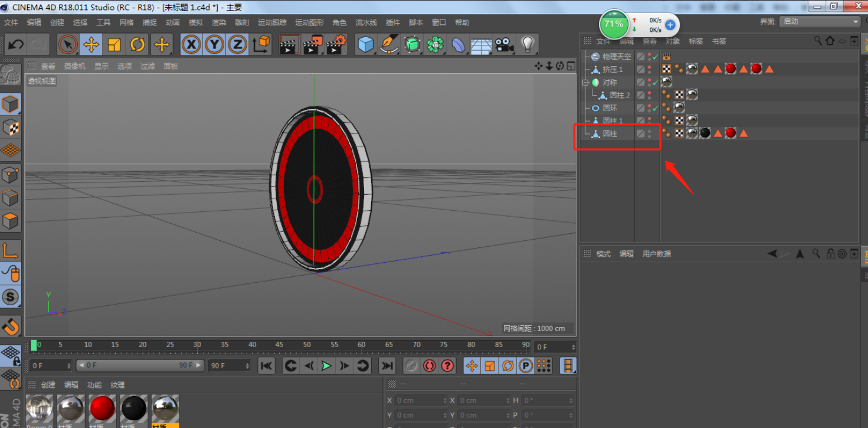Select black material tag on 圆柱

705,133
